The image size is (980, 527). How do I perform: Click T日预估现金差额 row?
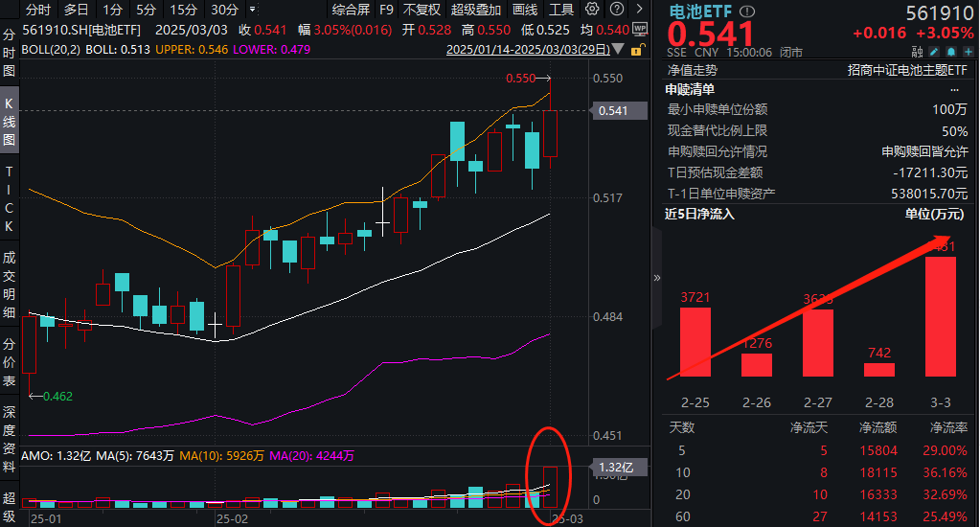pos(817,172)
